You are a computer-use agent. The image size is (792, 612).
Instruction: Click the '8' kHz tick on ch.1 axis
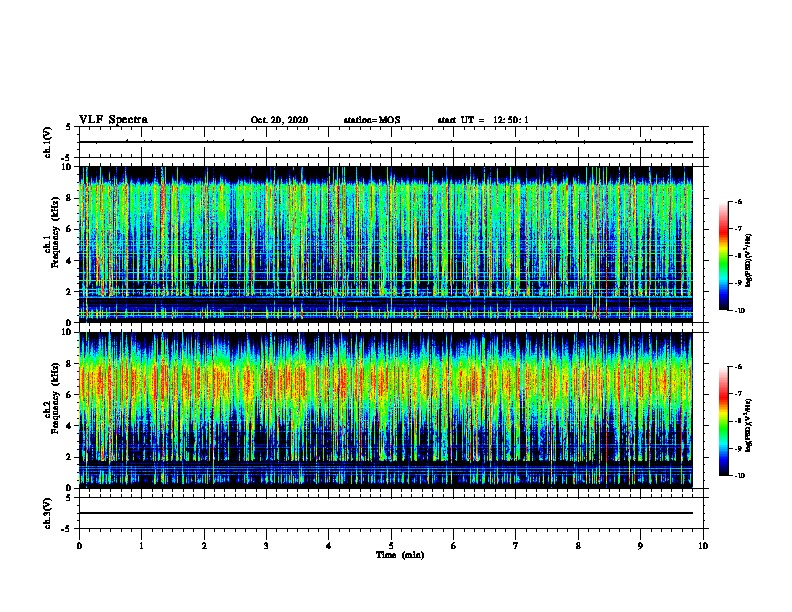(x=69, y=198)
